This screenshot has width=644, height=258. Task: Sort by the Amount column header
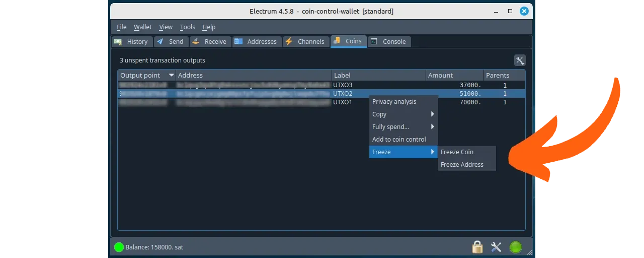[x=455, y=75]
